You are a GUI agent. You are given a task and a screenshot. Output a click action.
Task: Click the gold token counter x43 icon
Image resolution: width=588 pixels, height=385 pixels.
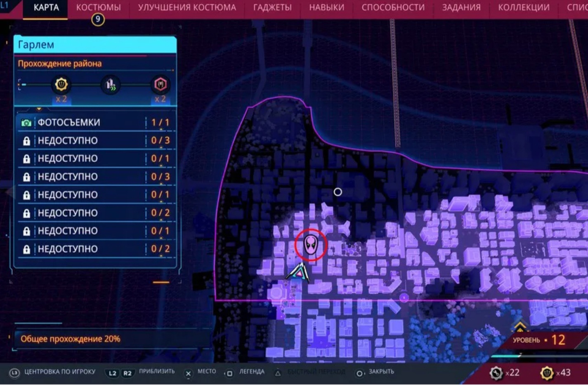[547, 373]
